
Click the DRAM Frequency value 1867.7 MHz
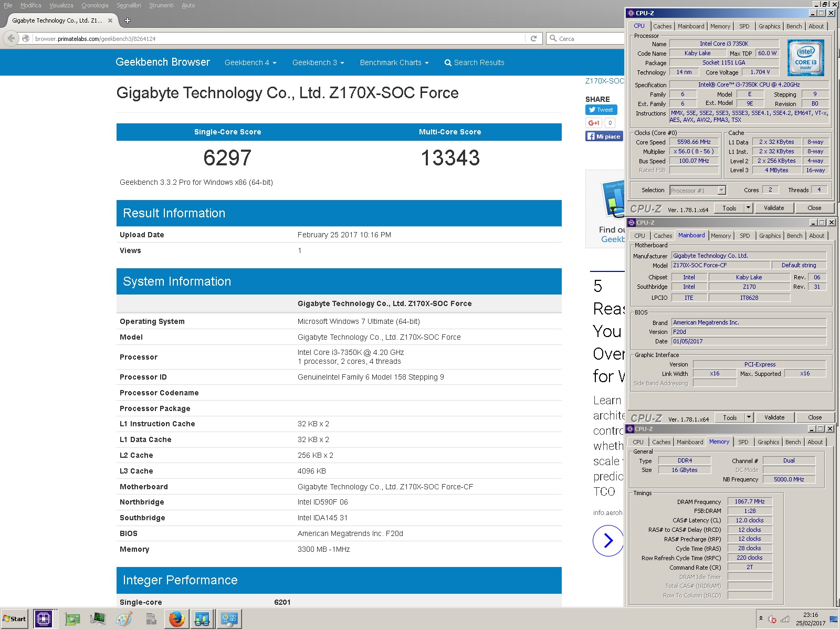[x=750, y=501]
